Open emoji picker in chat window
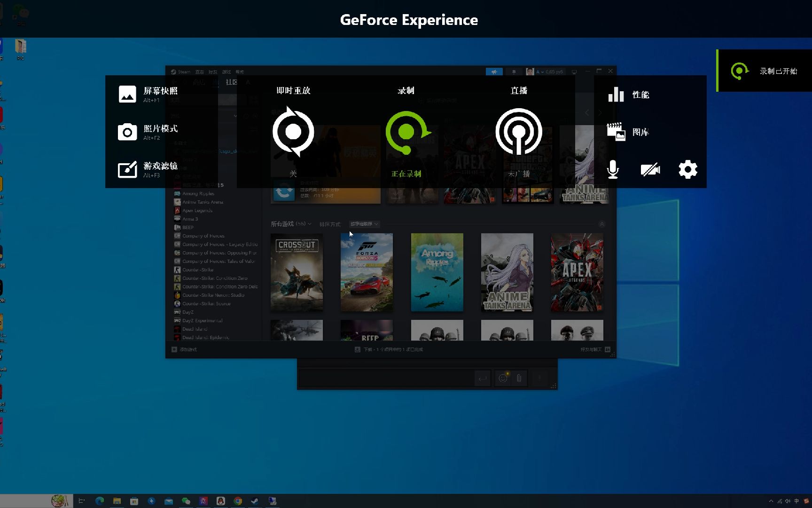The height and width of the screenshot is (508, 812). pos(503,378)
